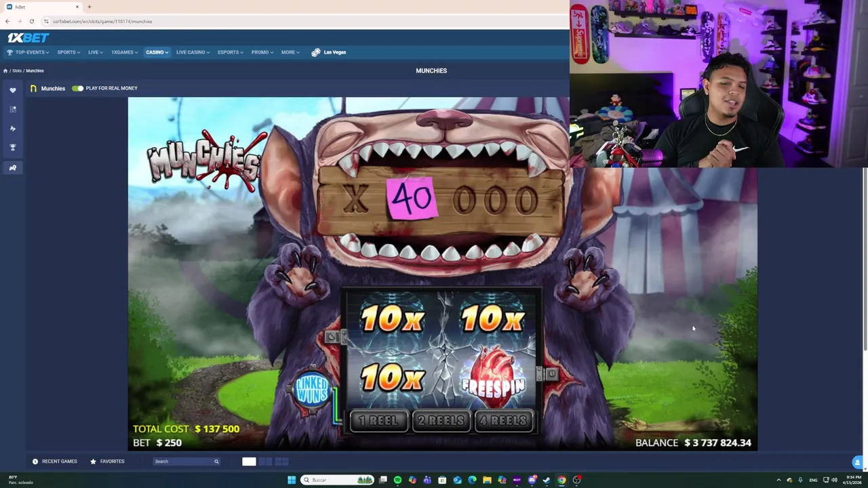Click the clock icon beside Recent Games

[35, 462]
